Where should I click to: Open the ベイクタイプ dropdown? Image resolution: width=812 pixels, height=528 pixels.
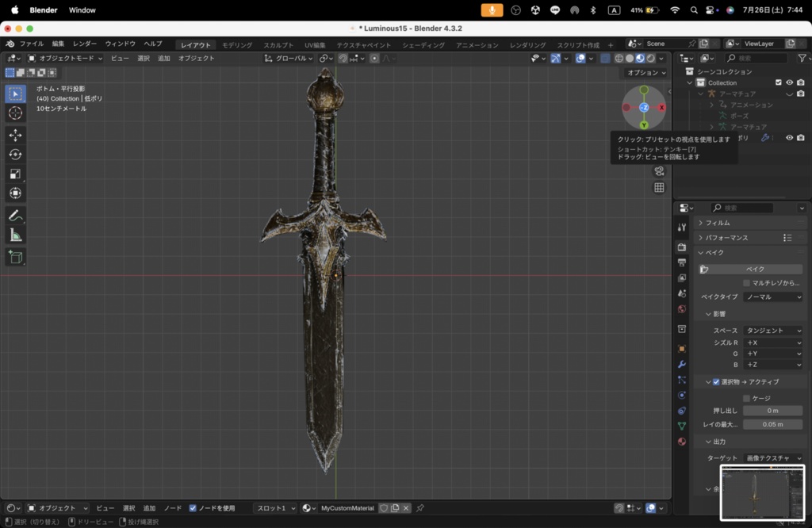(x=772, y=297)
